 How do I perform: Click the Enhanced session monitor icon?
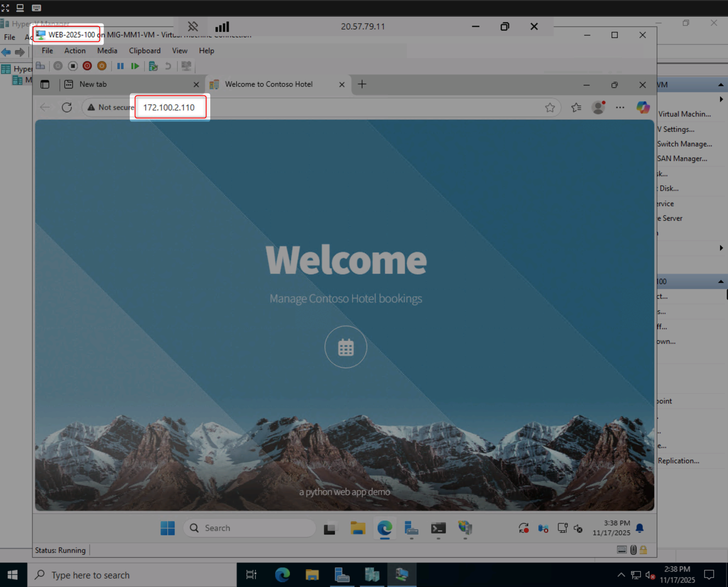pyautogui.click(x=186, y=66)
